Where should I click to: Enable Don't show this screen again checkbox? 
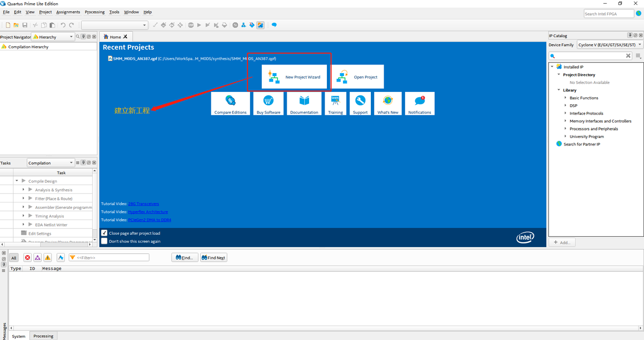104,241
